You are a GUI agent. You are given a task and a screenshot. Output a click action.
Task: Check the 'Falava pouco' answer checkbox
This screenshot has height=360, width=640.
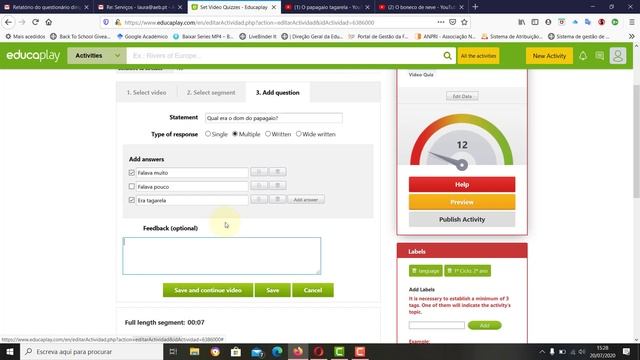(131, 186)
